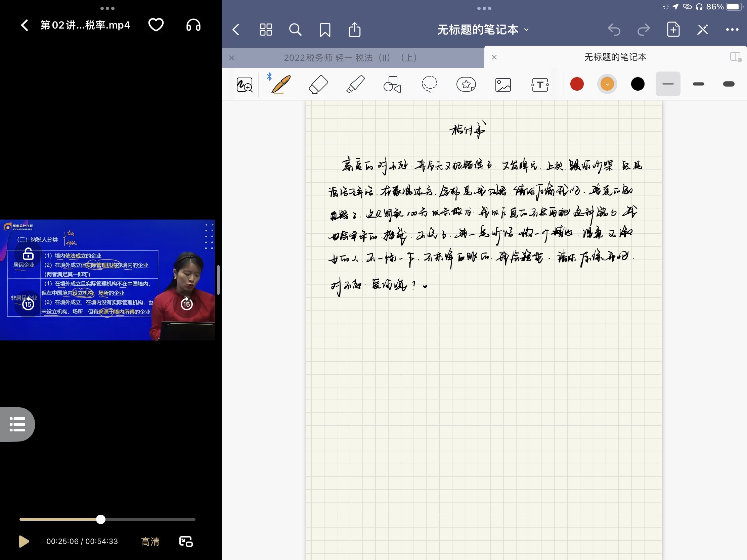Open the 高清 quality selector
This screenshot has height=560, width=747.
coord(150,542)
